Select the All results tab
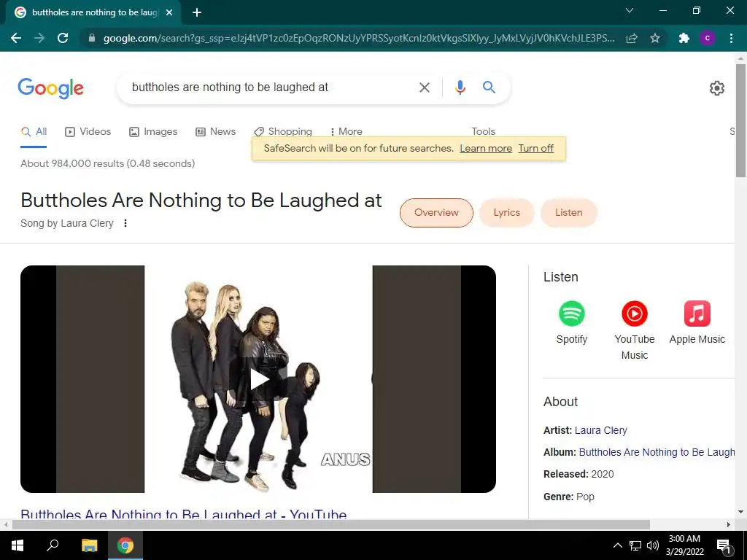 [34, 132]
